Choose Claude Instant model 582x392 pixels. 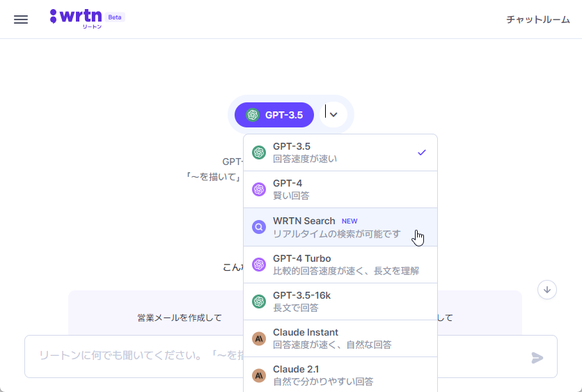click(x=340, y=338)
